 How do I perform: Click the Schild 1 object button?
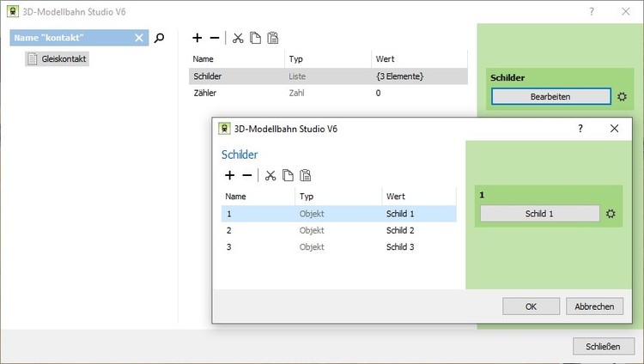click(540, 214)
